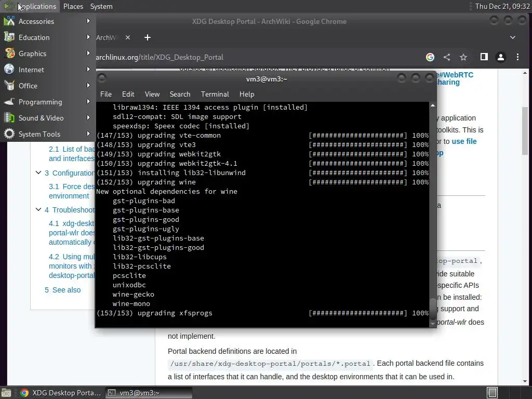Open the Sound & Video category
The width and height of the screenshot is (532, 399).
pos(48,118)
